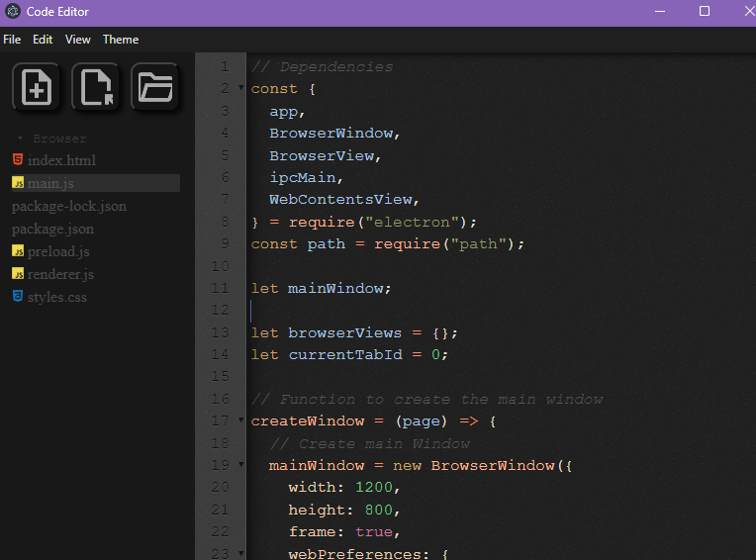Click the "electron" string on line 8

coord(412,223)
